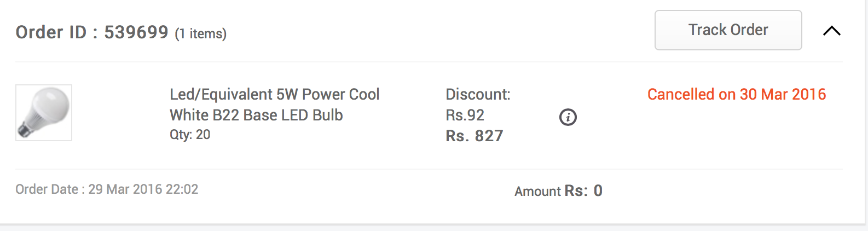This screenshot has height=231, width=868.
Task: Open the LED bulb product thumbnail
Action: coord(44,113)
